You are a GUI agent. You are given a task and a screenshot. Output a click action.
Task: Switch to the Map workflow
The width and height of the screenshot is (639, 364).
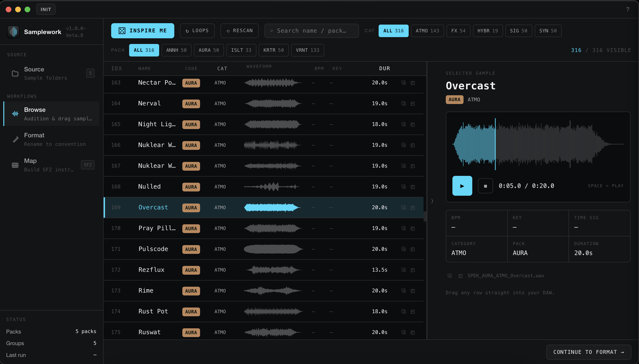click(x=52, y=165)
